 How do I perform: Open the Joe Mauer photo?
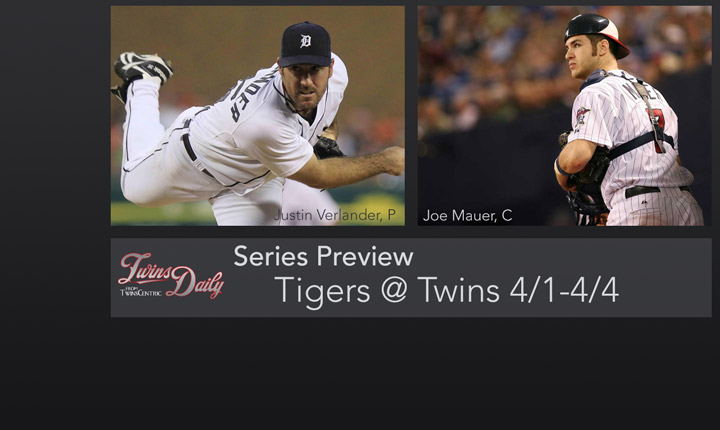click(x=564, y=116)
